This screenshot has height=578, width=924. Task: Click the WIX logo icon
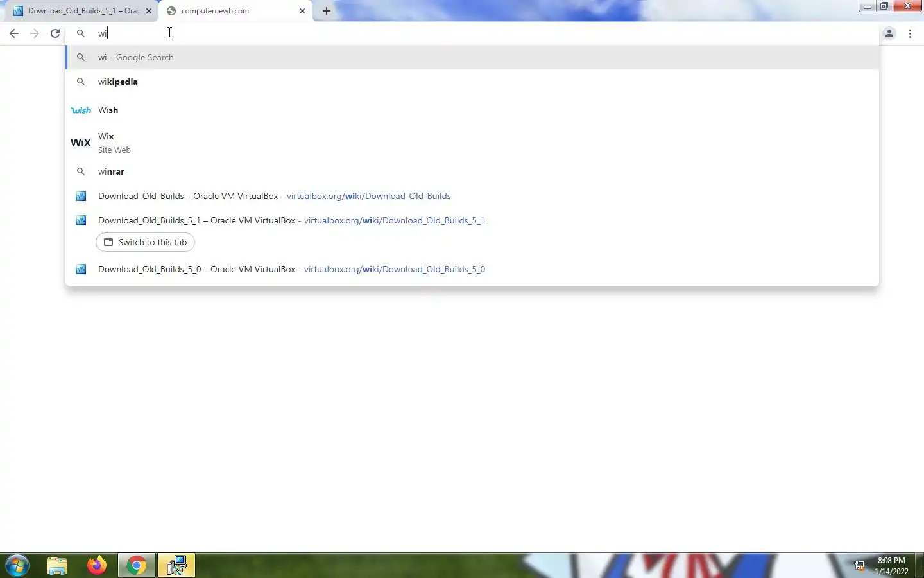81,143
